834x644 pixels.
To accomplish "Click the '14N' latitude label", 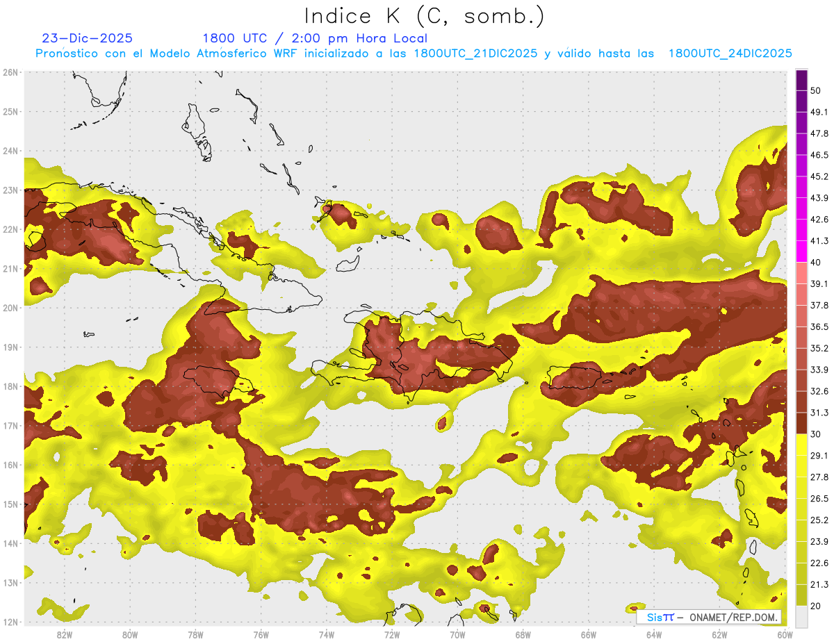I will [10, 543].
